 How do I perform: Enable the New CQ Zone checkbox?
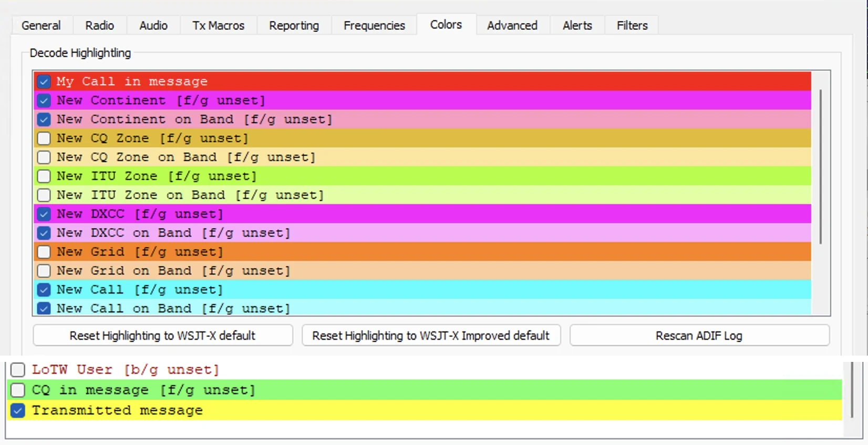coord(44,138)
